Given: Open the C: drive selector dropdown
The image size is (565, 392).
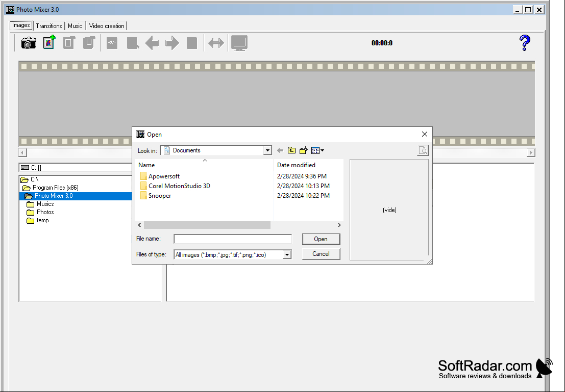Looking at the screenshot, I should 76,167.
